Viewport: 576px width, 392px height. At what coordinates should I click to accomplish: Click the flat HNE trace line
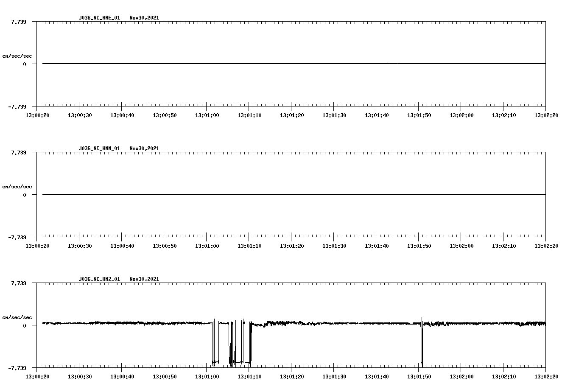click(294, 64)
